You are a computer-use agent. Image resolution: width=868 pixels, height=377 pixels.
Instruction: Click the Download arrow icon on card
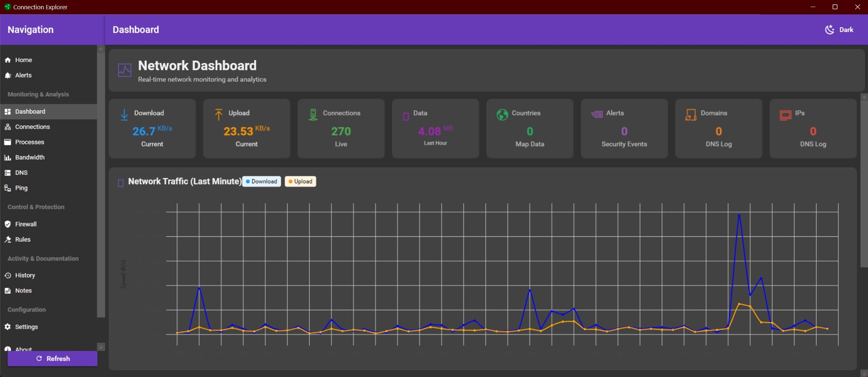click(x=124, y=115)
